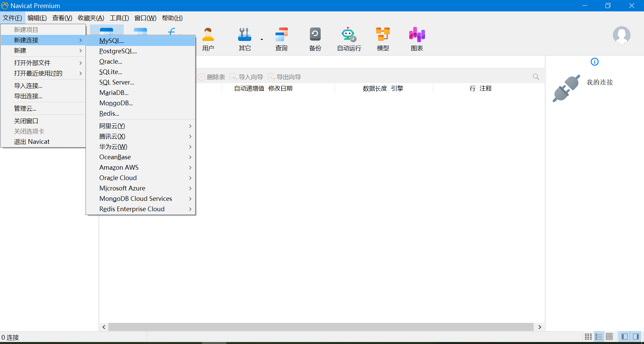Screen dimensions: 644x344
Task: Expand the 新建 submenu
Action: pos(43,50)
